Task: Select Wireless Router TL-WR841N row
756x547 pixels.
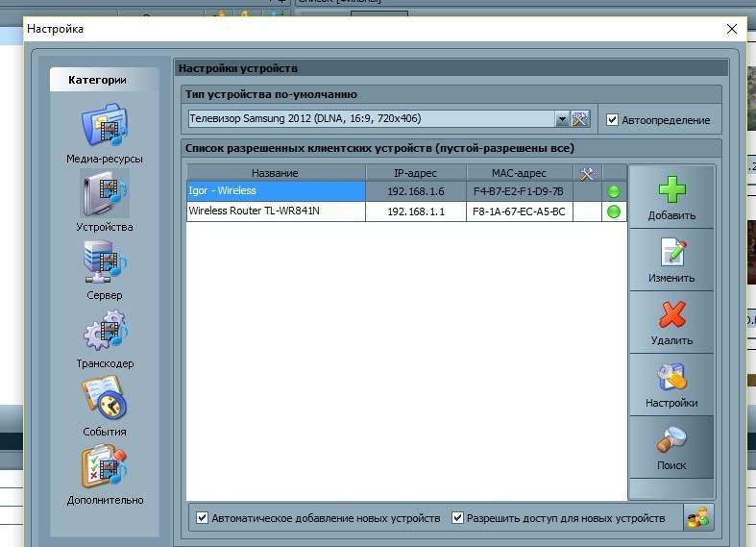Action: pyautogui.click(x=275, y=211)
